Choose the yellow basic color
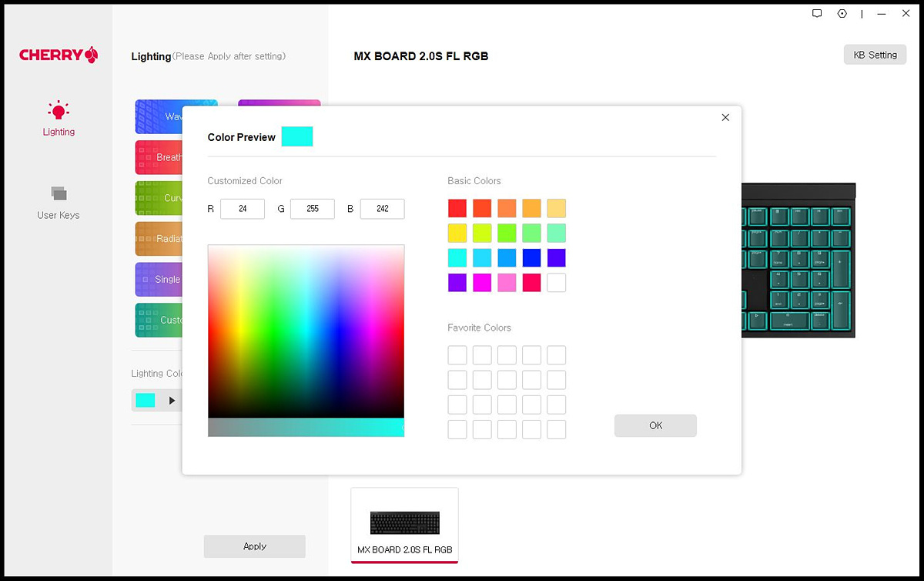 click(457, 233)
